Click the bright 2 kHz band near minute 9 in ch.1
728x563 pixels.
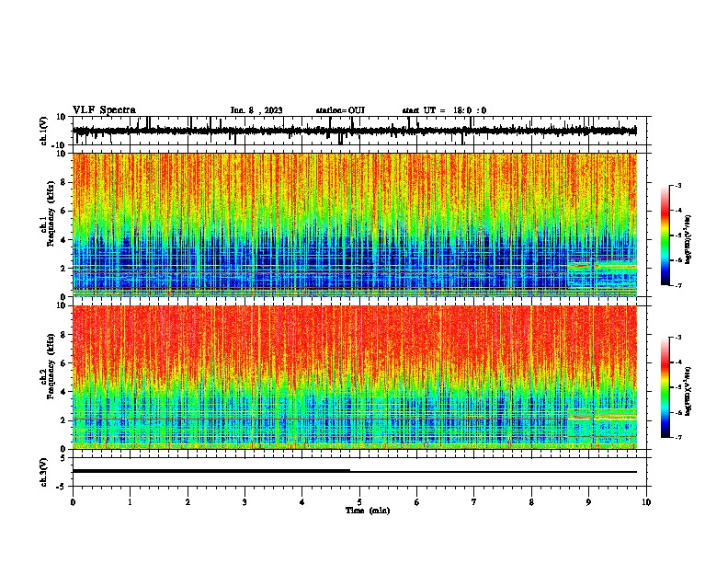(602, 266)
